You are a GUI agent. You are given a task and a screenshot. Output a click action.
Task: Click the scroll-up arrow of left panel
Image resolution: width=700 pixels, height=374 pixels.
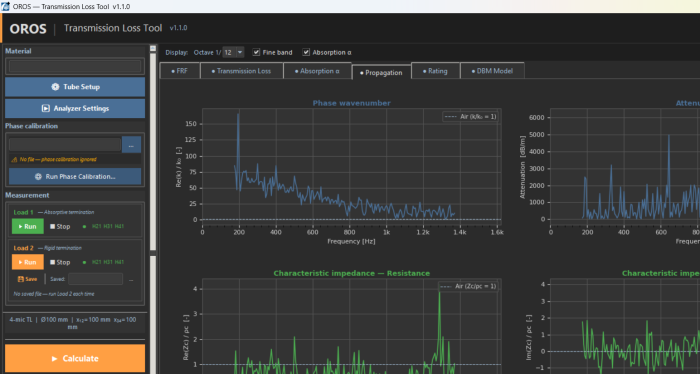[x=153, y=48]
